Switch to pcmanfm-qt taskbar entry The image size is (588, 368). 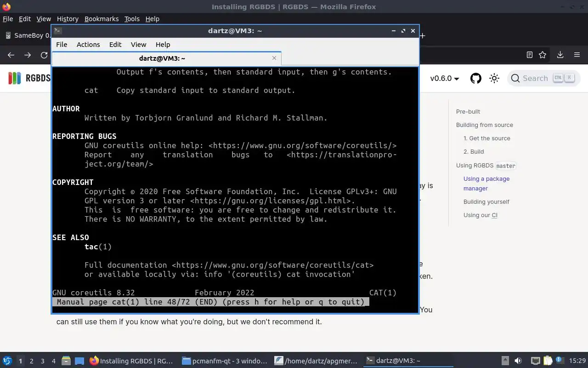[x=224, y=361]
